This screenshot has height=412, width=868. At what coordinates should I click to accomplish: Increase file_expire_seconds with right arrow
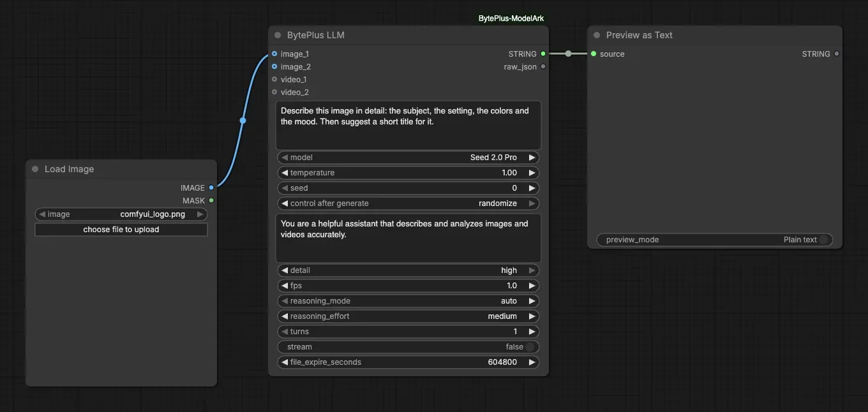click(532, 362)
